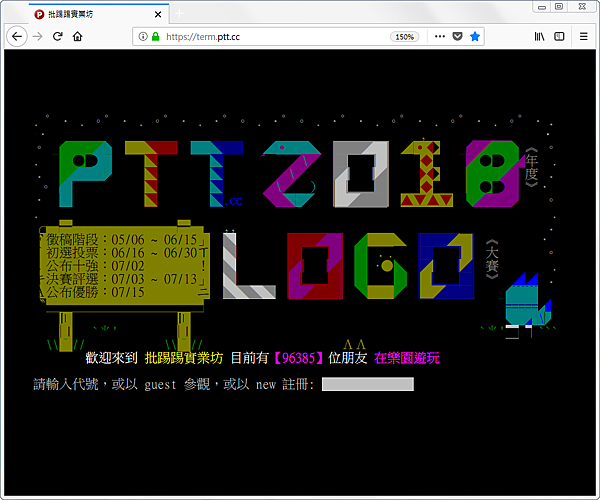Click the 決賽評選 07/03 ~ 07/13 line

tap(122, 279)
